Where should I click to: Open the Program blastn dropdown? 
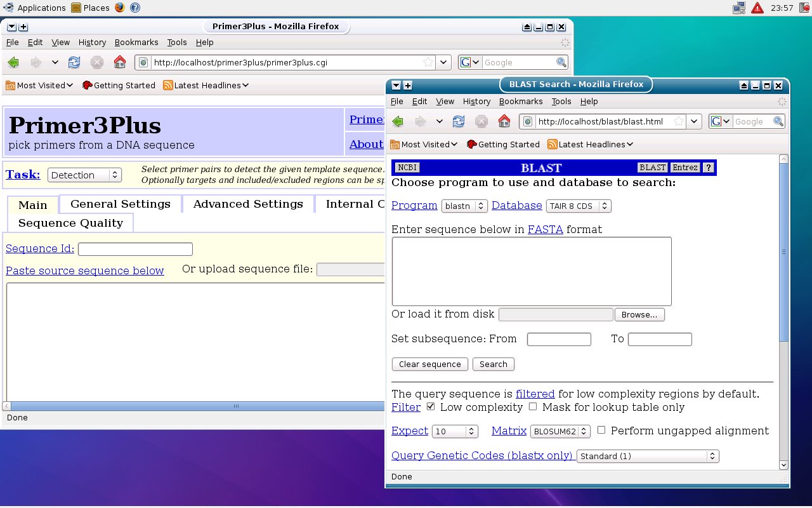click(464, 206)
